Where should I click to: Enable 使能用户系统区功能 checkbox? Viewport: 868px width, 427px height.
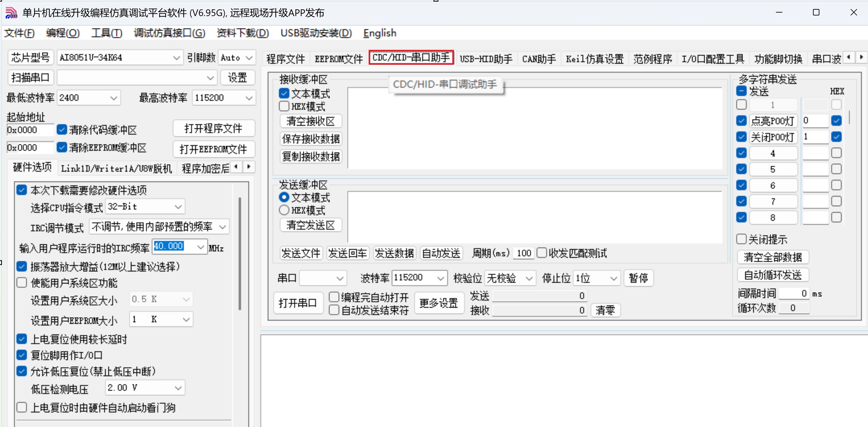(22, 282)
